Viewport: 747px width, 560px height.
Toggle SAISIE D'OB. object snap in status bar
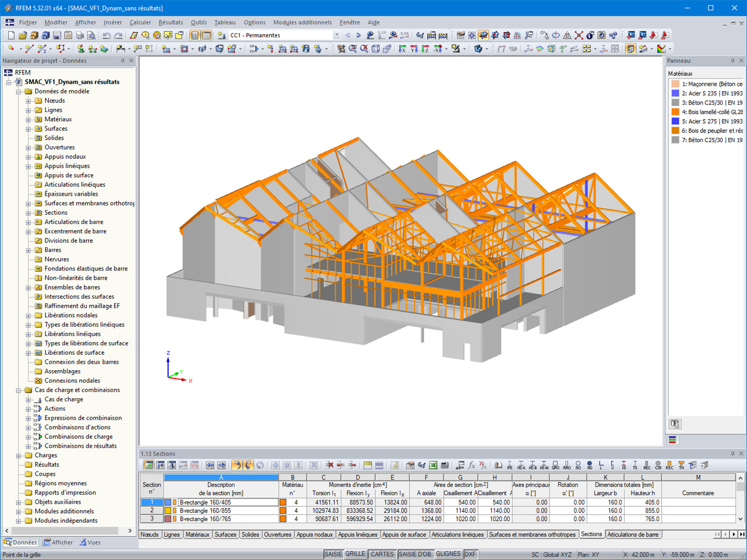(415, 554)
